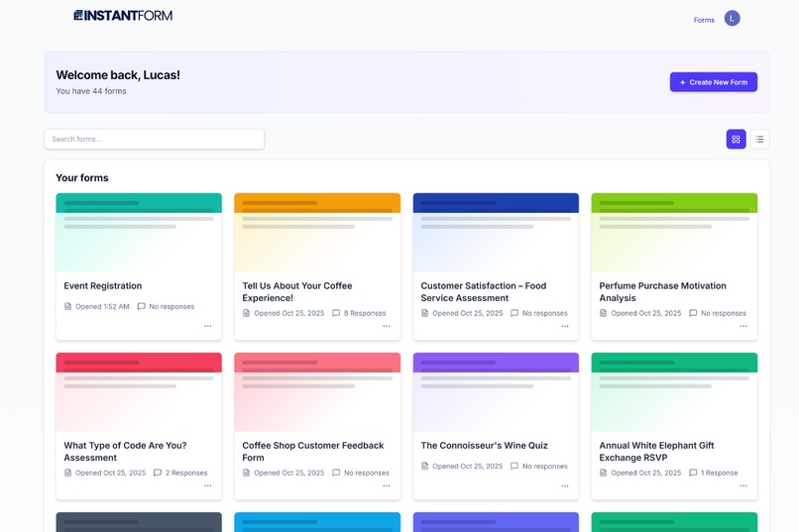799x532 pixels.
Task: Open What Type of Code Are You? title
Action: [x=125, y=452]
